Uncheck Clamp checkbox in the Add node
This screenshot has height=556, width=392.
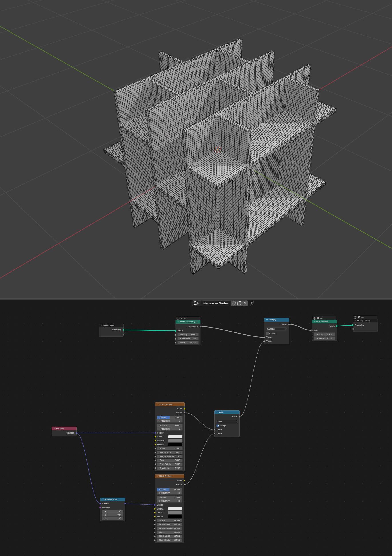coord(218,426)
